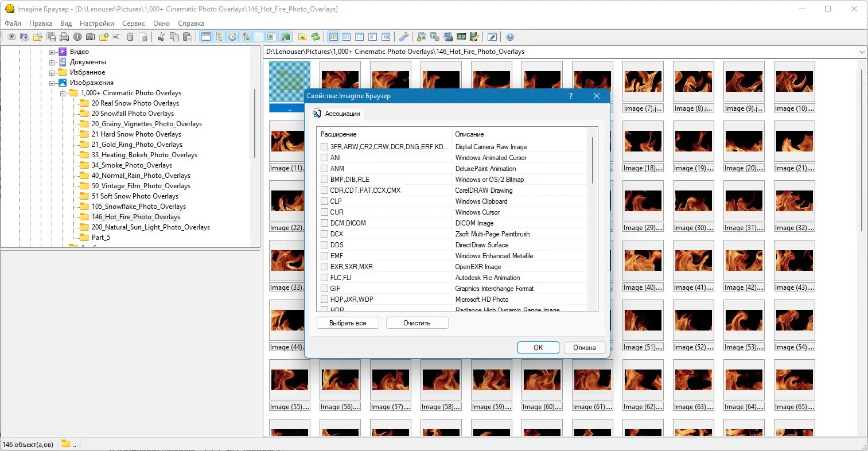Tick the CUR Windows Cursor checkbox

(325, 212)
